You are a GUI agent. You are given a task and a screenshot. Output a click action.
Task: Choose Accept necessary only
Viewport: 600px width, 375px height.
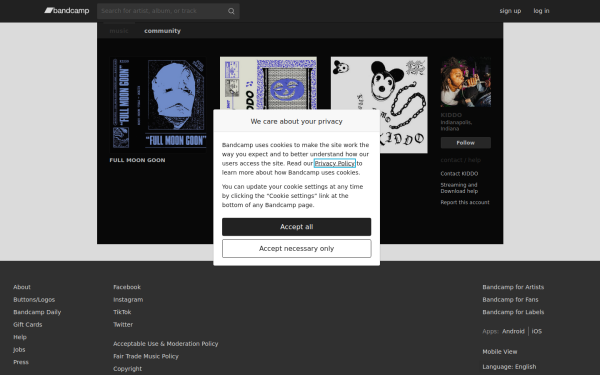pyautogui.click(x=297, y=249)
